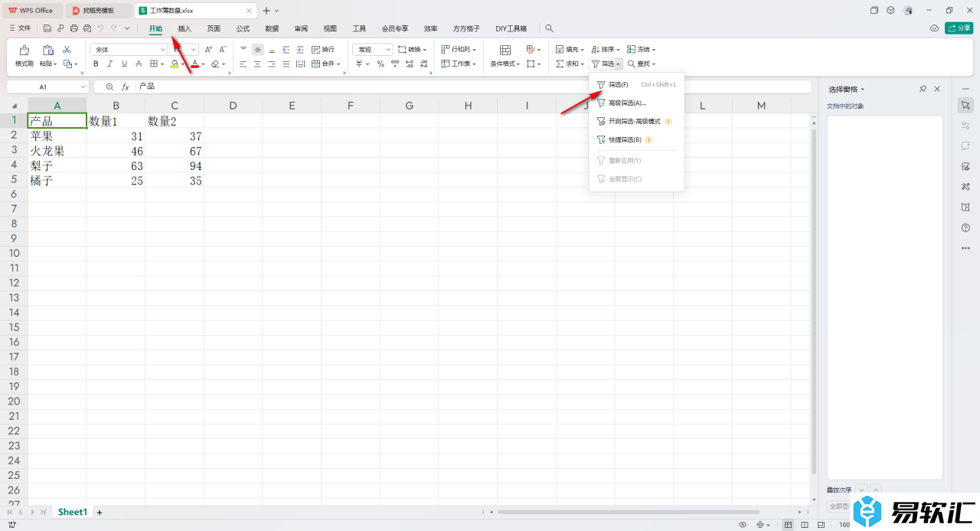Select 高级筛选(A)... in the menu

point(636,103)
